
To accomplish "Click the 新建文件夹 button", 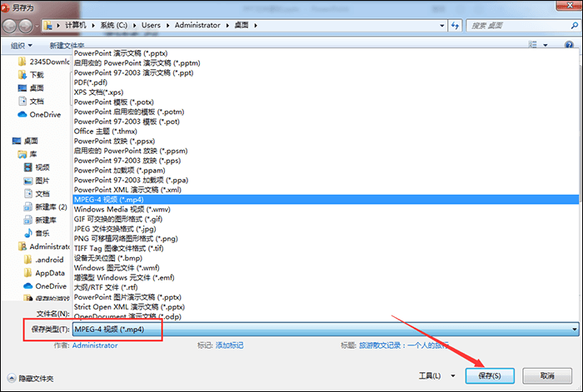I will [x=67, y=46].
